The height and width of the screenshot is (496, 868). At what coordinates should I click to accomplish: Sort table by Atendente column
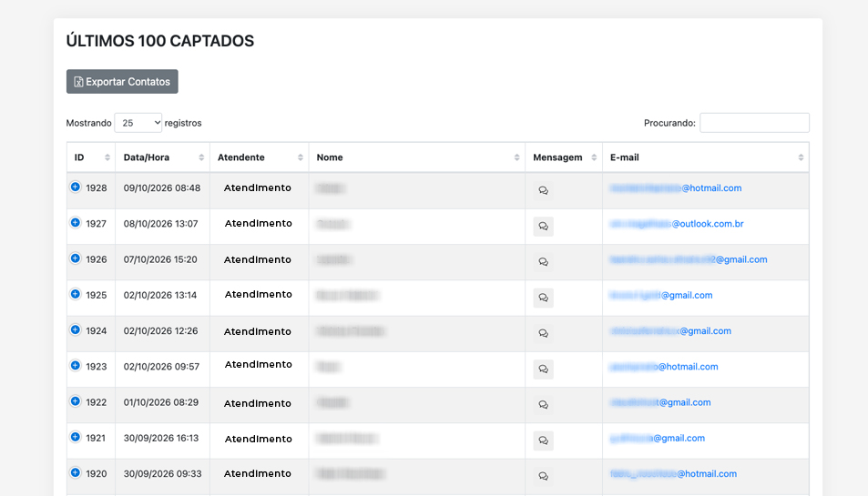click(259, 157)
